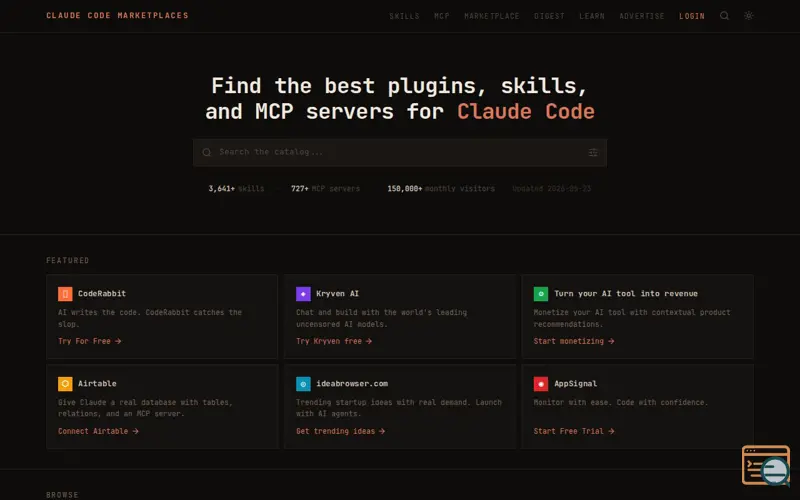The height and width of the screenshot is (500, 800).
Task: Click the Login link
Action: 692,16
